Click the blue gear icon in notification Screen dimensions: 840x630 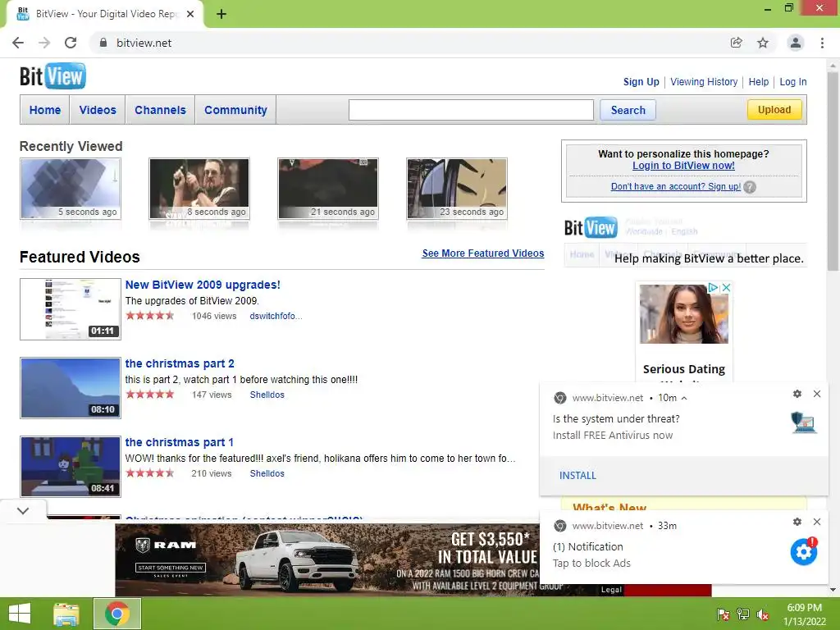click(804, 551)
